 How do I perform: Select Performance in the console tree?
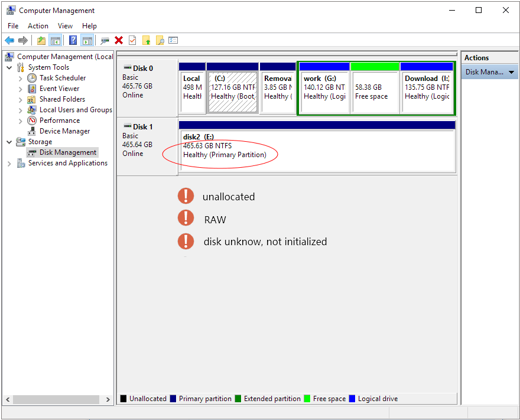tap(59, 121)
